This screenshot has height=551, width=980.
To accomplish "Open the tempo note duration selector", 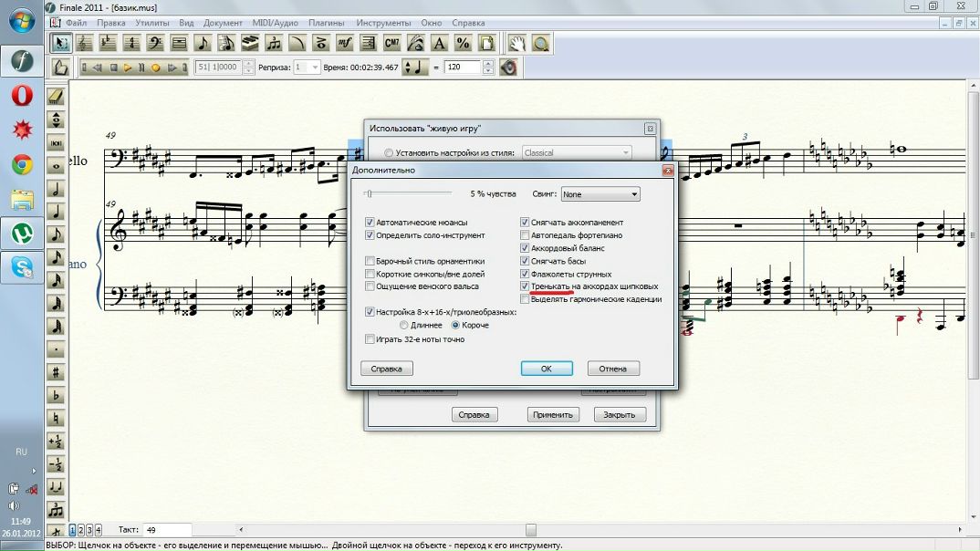I will point(415,68).
